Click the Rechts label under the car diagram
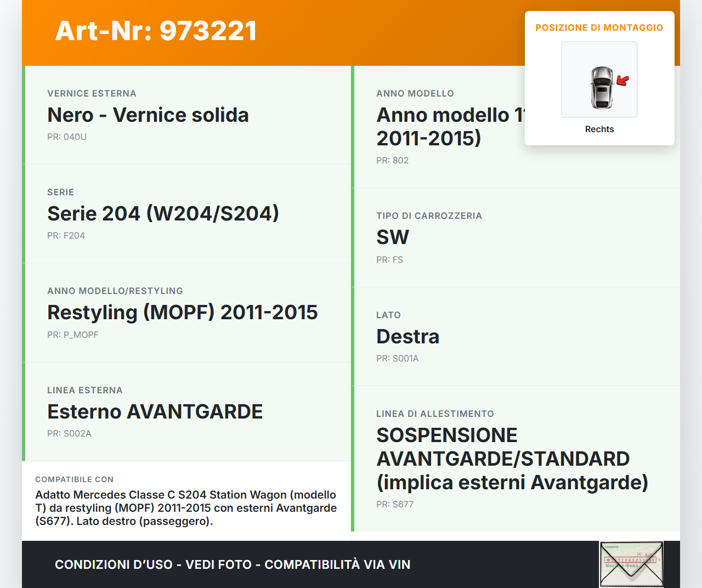This screenshot has height=588, width=702. click(599, 129)
